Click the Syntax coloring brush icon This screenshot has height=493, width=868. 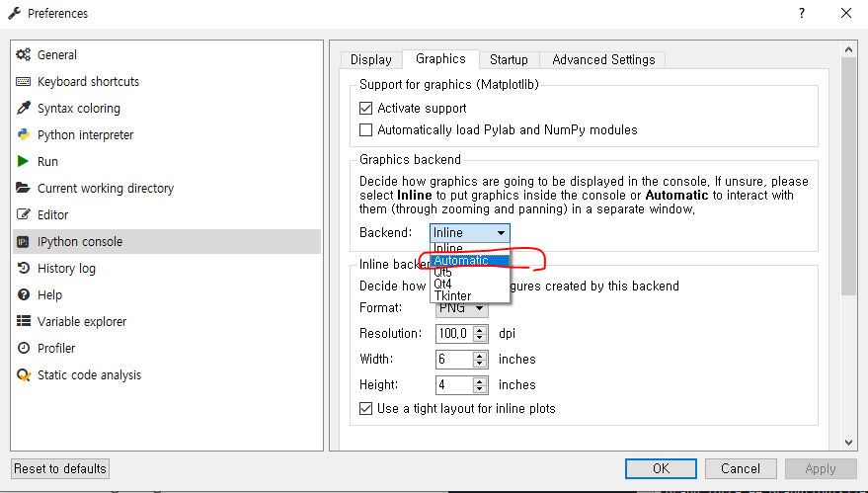[24, 109]
